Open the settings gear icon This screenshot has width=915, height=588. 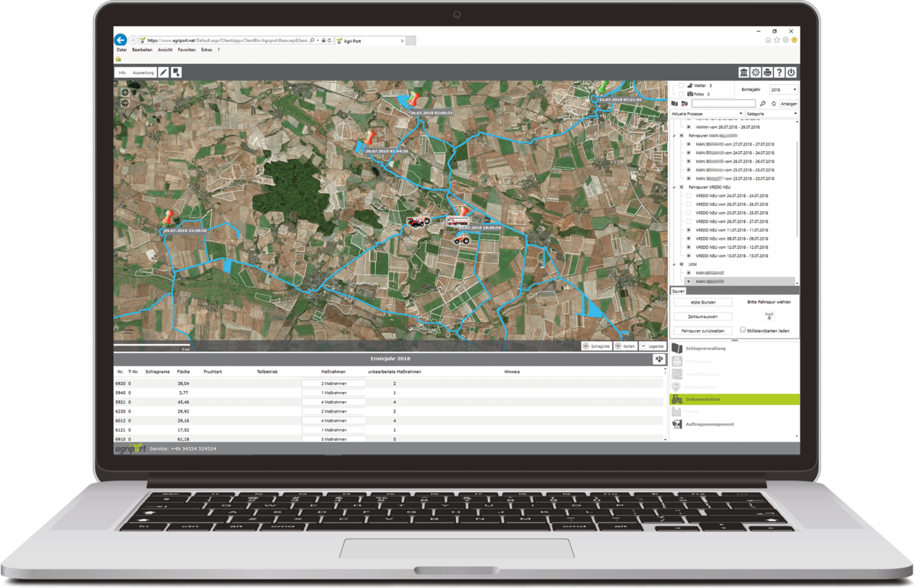pos(755,72)
